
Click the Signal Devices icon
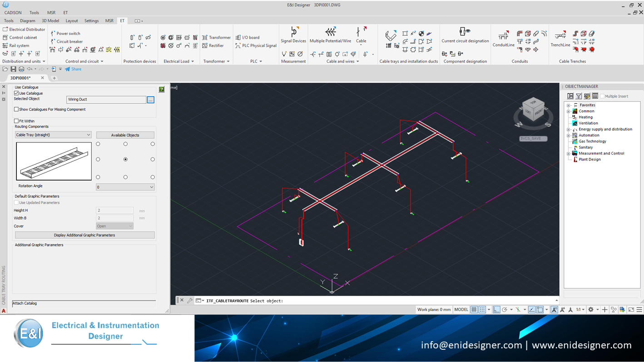pyautogui.click(x=293, y=32)
